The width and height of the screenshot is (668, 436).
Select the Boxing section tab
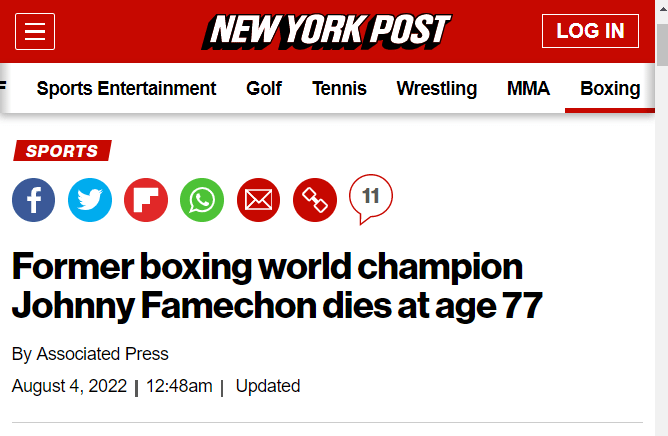[x=610, y=88]
